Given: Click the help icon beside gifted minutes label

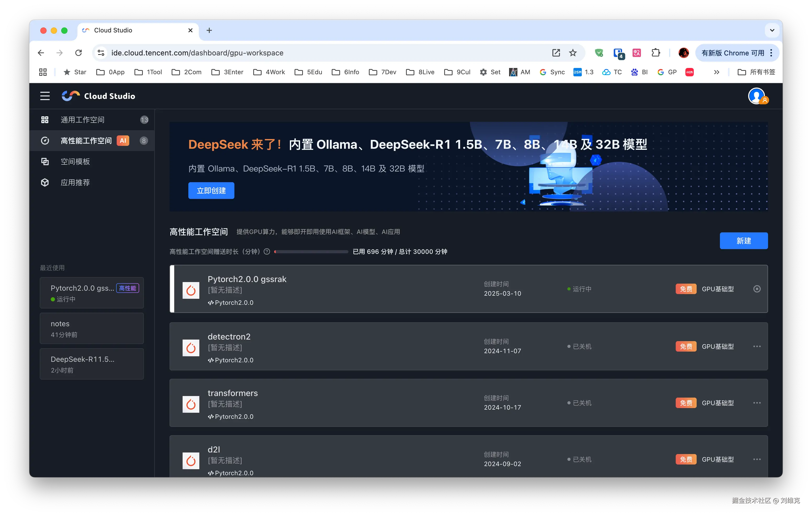Looking at the screenshot, I should (x=267, y=252).
